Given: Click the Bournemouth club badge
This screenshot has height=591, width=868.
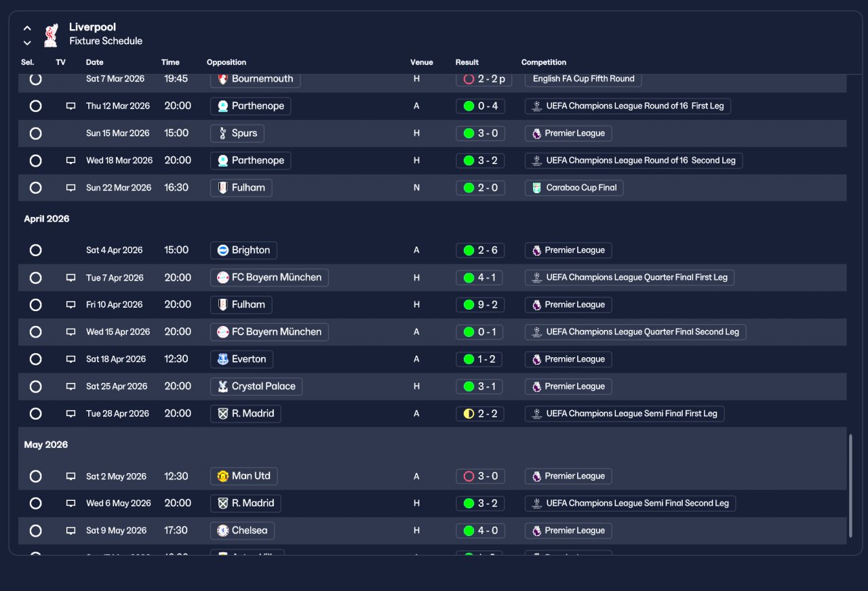Looking at the screenshot, I should coord(222,79).
